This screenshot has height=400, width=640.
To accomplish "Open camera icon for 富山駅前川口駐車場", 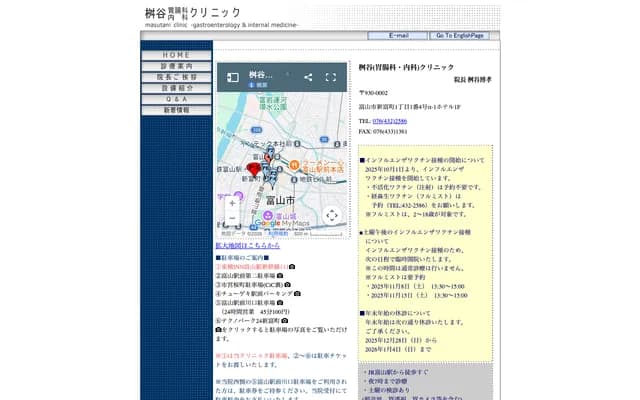I will tap(280, 302).
